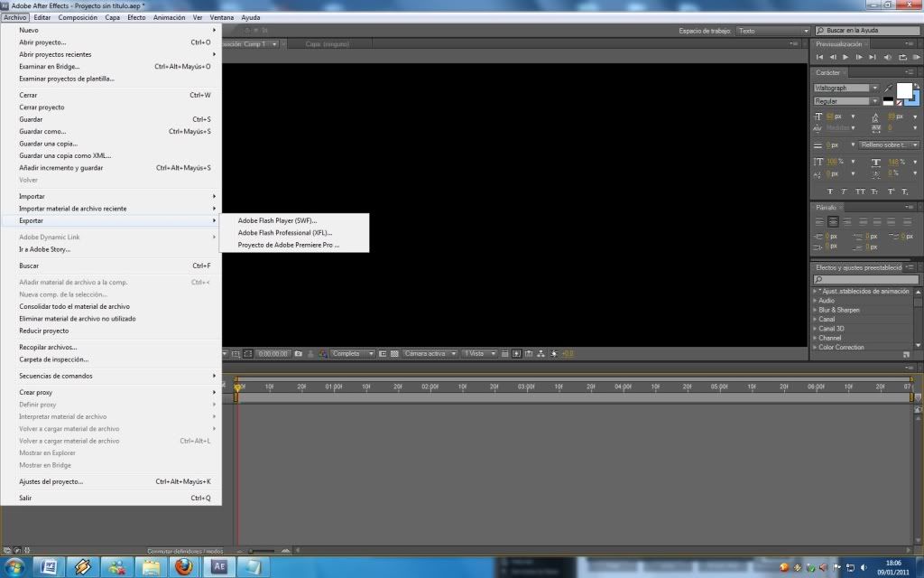
Task: Open the Efecto menu
Action: click(x=137, y=18)
